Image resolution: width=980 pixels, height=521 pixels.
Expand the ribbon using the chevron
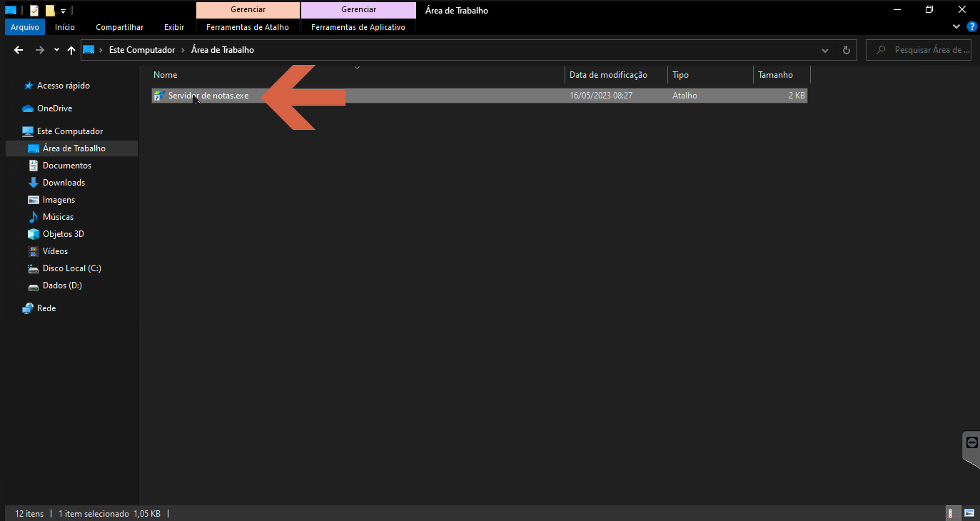tap(956, 26)
